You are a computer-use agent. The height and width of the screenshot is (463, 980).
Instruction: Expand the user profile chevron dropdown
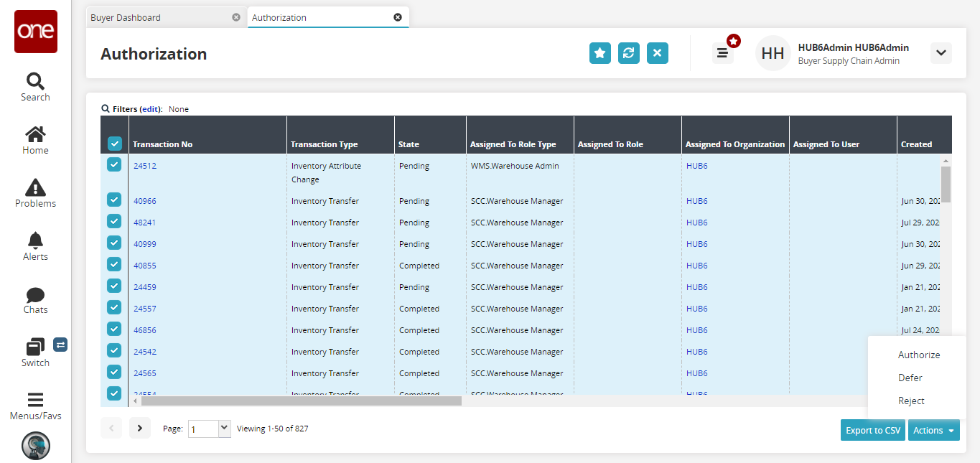(x=941, y=53)
